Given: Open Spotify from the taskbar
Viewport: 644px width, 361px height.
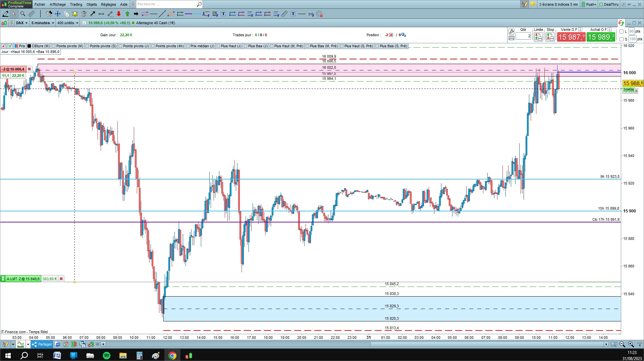Looking at the screenshot, I should tap(106, 356).
